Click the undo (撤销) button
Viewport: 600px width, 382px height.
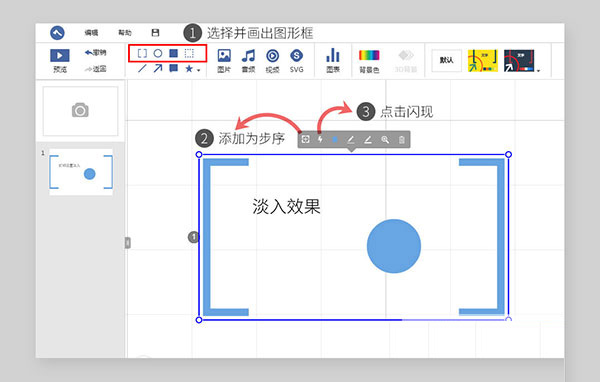96,52
